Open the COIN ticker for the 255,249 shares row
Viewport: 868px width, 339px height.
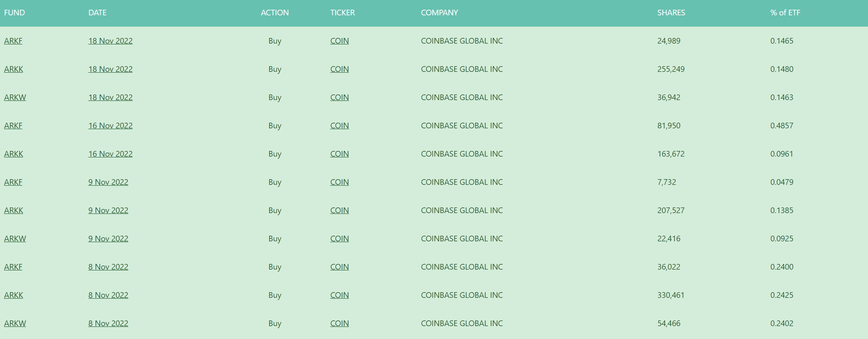tap(339, 69)
